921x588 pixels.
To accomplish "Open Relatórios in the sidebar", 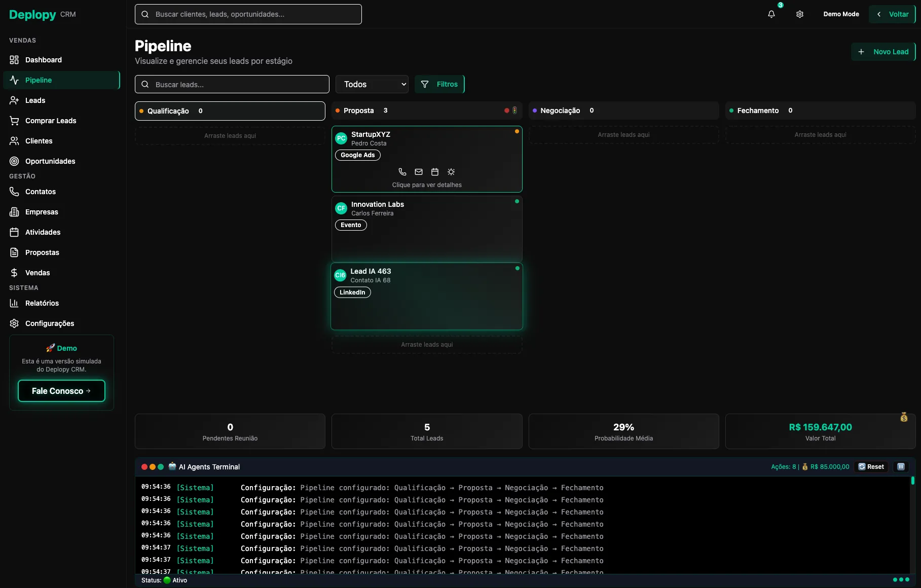I will tap(61, 303).
